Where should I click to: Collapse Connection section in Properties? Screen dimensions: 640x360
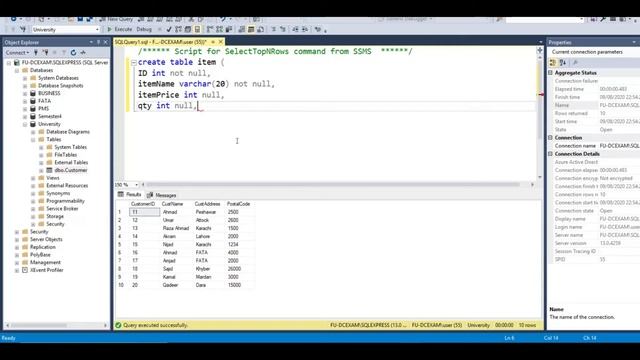point(550,138)
